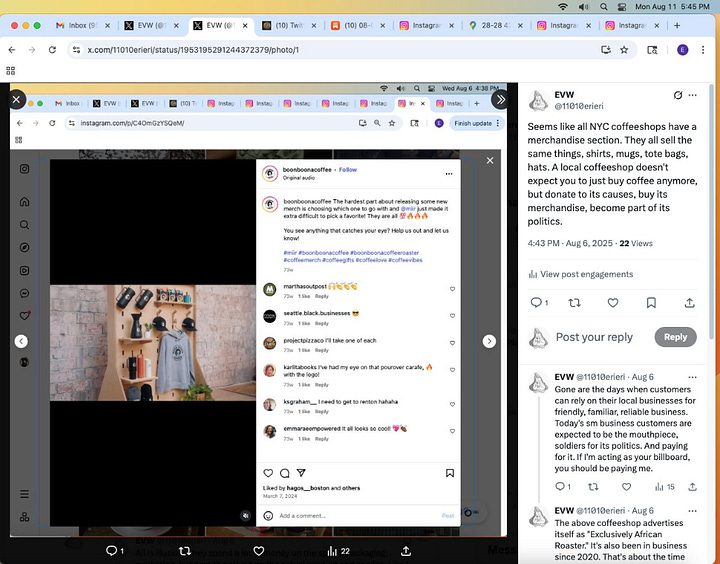Click the posted screenshot image
This screenshot has width=720, height=564.
pos(258,310)
